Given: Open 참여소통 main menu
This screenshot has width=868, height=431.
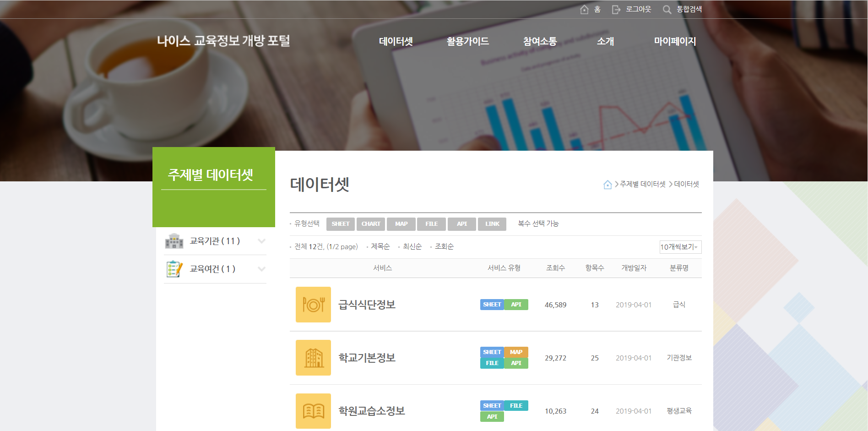Looking at the screenshot, I should 540,41.
